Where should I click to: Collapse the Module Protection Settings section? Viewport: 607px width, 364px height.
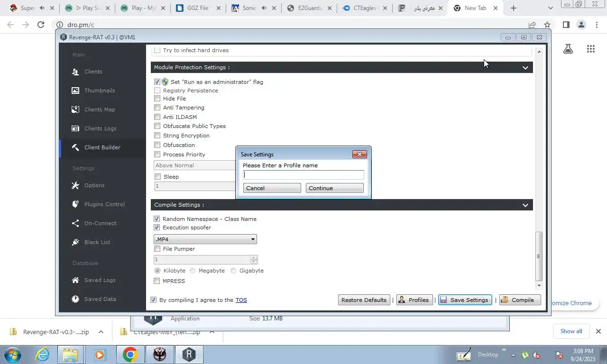tap(525, 68)
